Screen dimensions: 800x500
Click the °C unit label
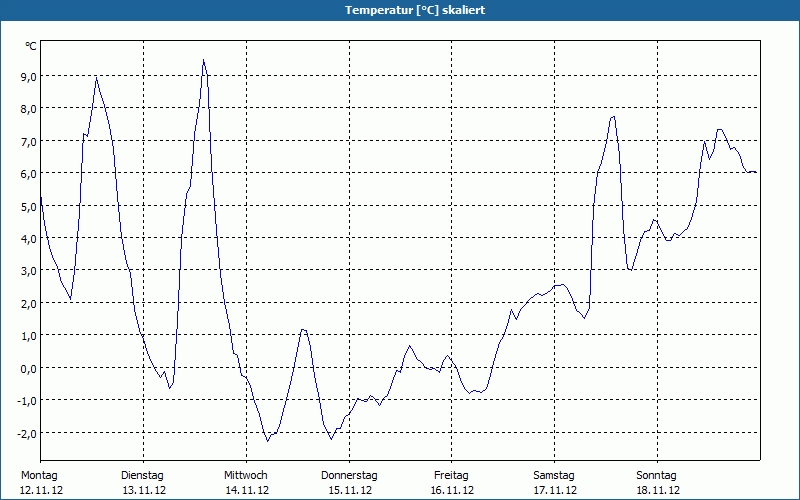[31, 46]
